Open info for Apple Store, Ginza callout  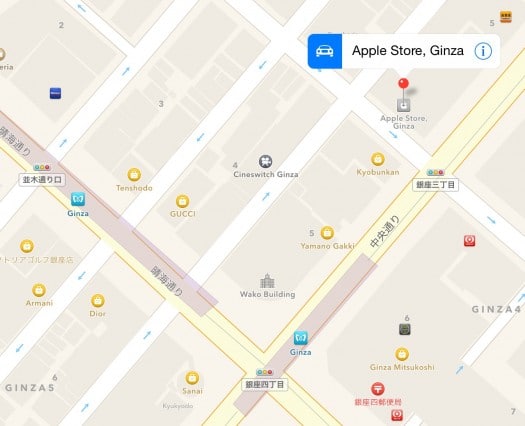tap(483, 51)
